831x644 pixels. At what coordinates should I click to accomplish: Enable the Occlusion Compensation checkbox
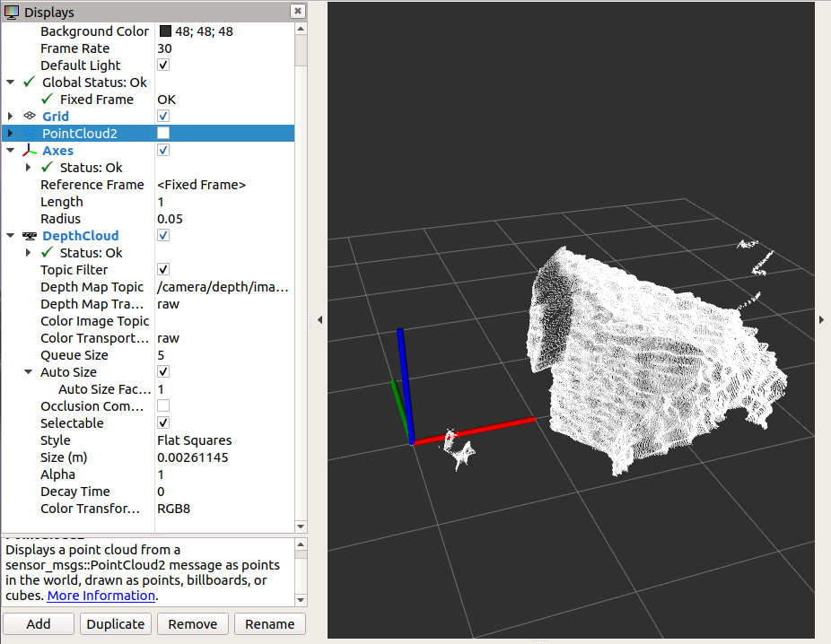[x=163, y=405]
